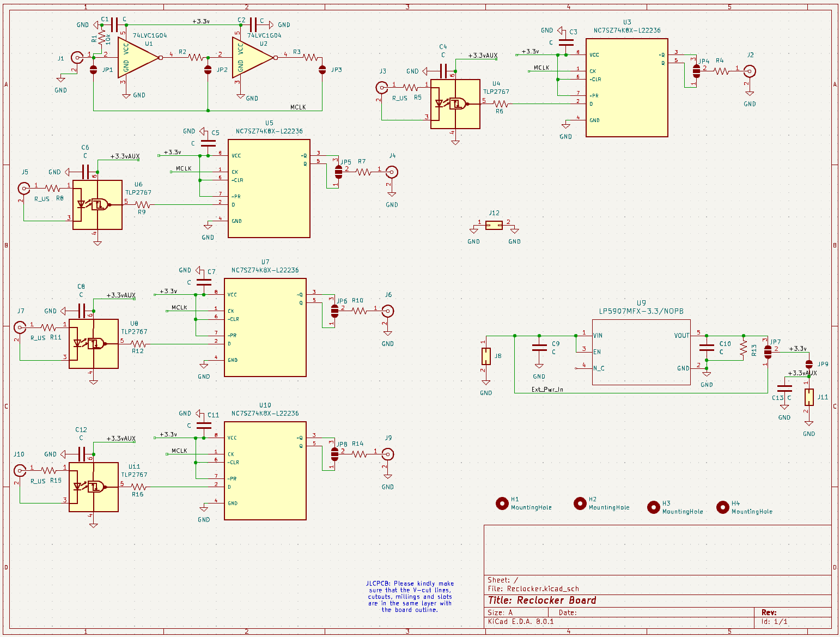Click resistor R4 next to J2
This screenshot has width=840, height=637.
(x=722, y=71)
